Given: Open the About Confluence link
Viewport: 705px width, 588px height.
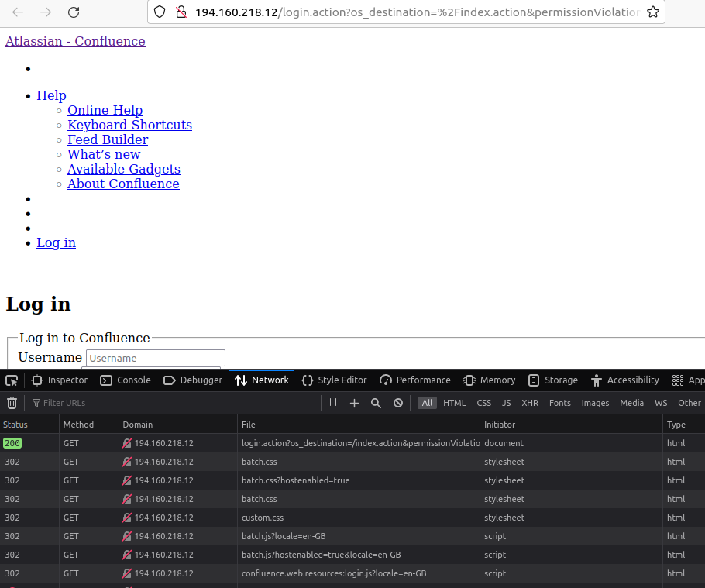Looking at the screenshot, I should tap(123, 184).
